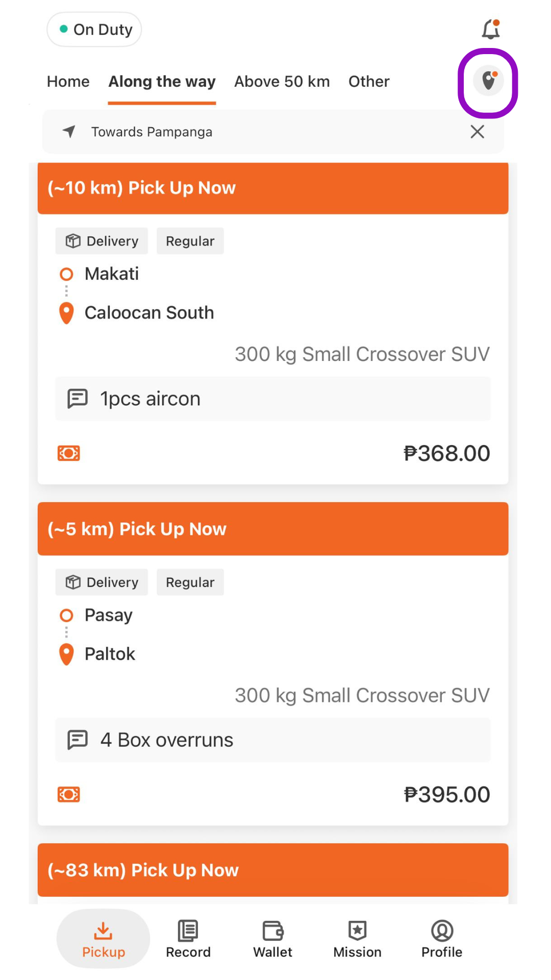Switch to the Home tab
This screenshot has height=980, width=551.
pos(68,82)
